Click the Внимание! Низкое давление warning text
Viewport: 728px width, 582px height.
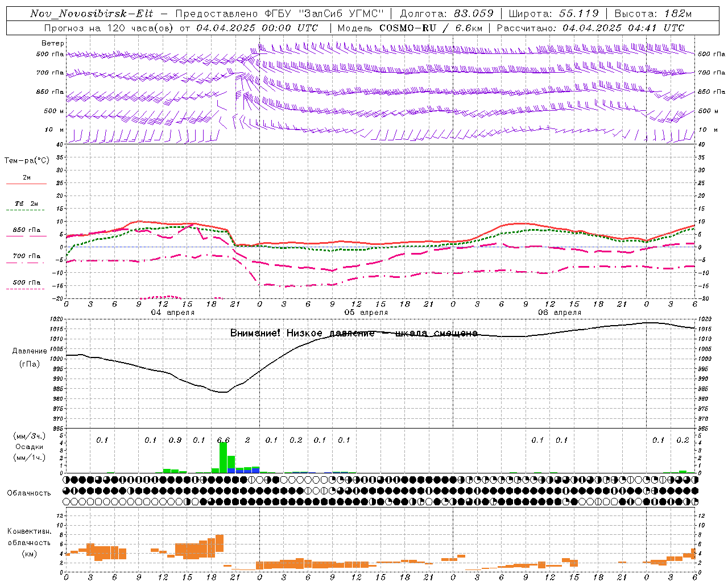[x=354, y=333]
